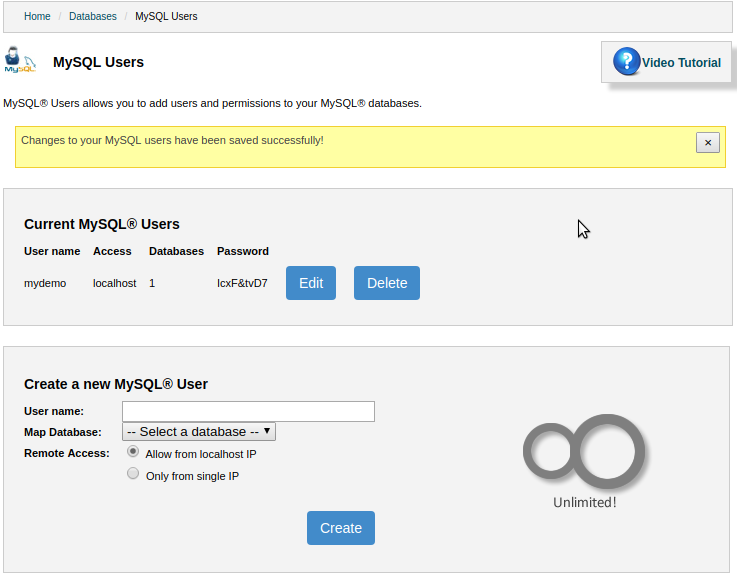Click the infinity Unlimited icon
Image resolution: width=737 pixels, height=583 pixels.
584,451
